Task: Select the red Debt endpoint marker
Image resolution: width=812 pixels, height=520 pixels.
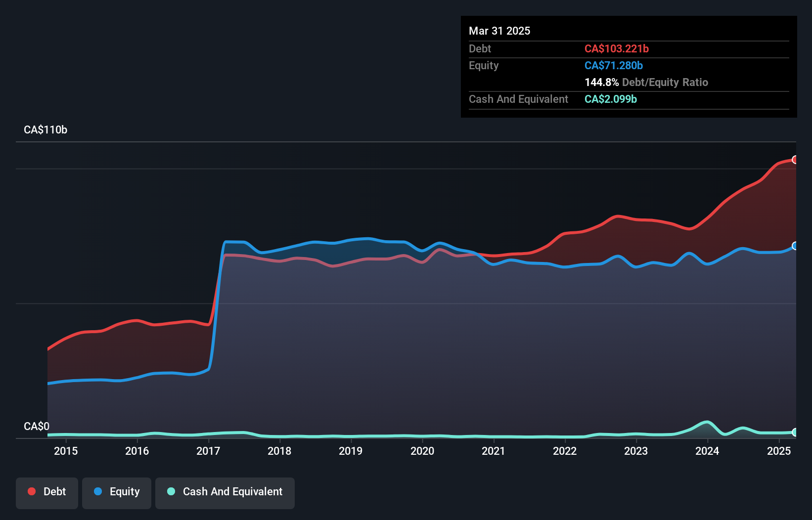Action: coord(795,160)
